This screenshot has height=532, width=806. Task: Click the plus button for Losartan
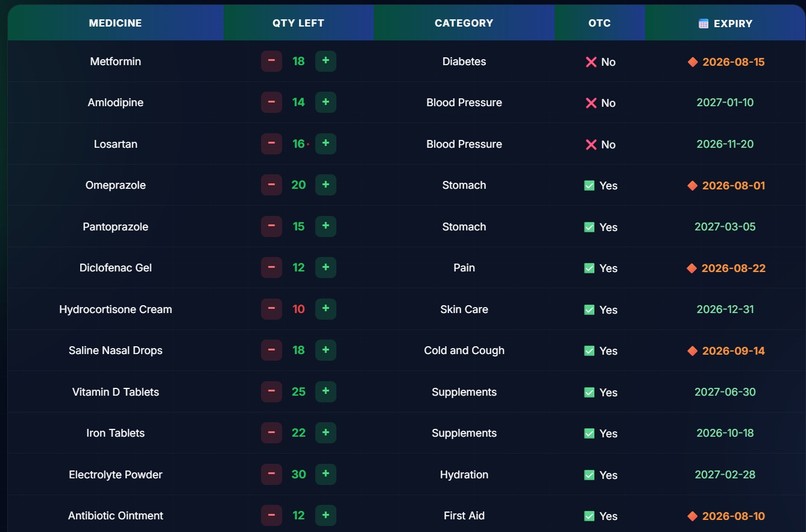(x=325, y=143)
